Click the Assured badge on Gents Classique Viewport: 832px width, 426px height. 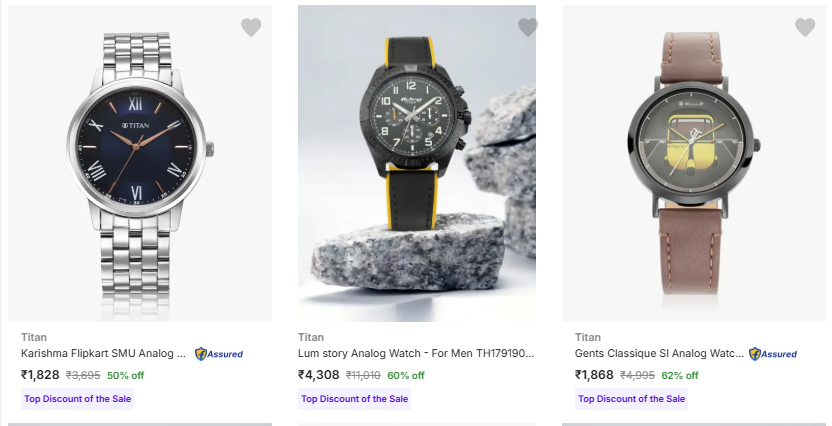(x=773, y=354)
